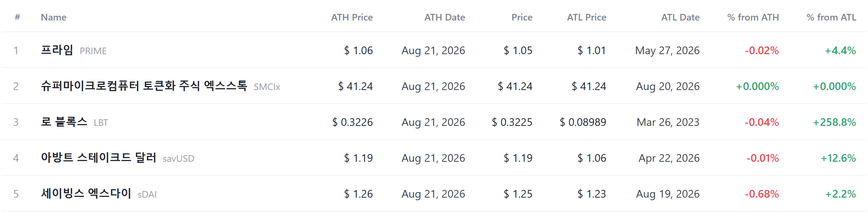Sort by the ATL Date column header
This screenshot has height=213, width=868.
pyautogui.click(x=680, y=17)
